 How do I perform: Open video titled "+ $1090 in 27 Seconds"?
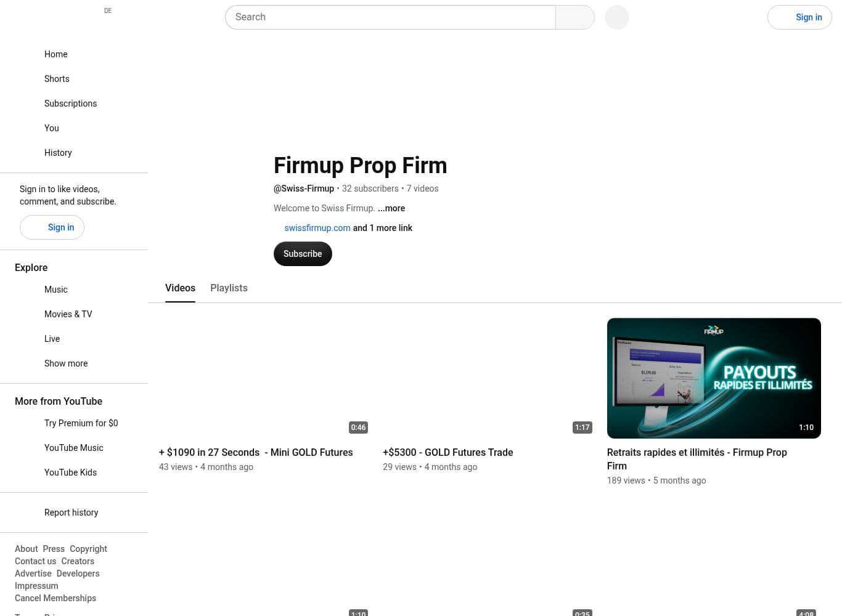pos(256,452)
